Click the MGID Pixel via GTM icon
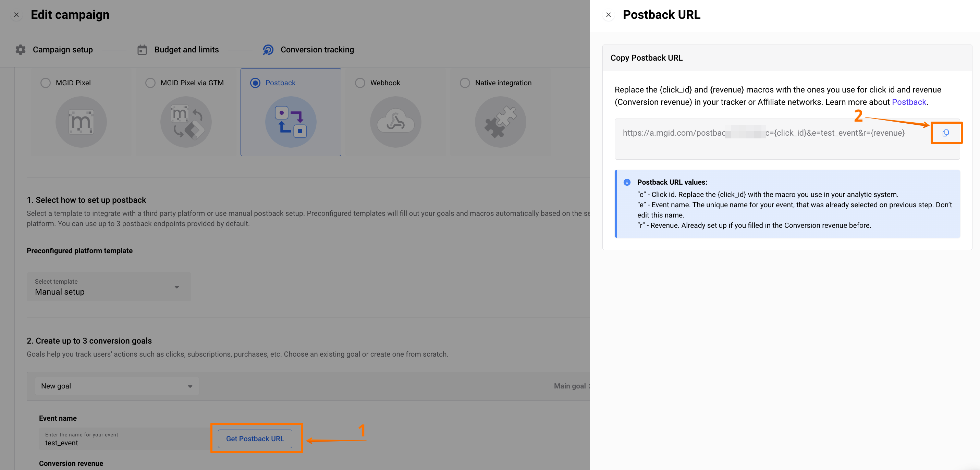Screen dimensions: 980x470 tap(186, 122)
